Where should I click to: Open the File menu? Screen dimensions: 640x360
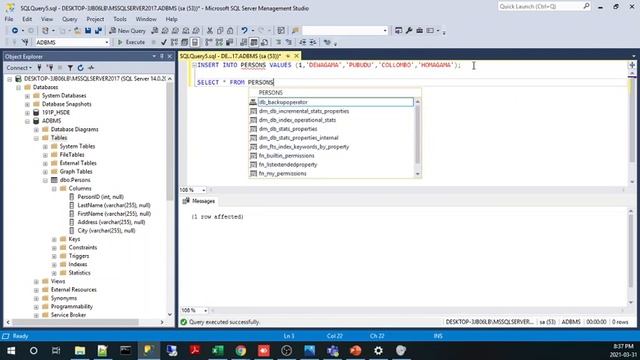(9, 19)
